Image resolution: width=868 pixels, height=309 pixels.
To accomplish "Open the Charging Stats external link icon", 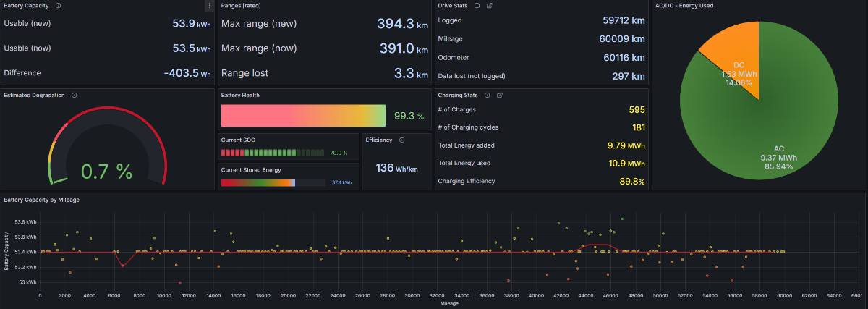I will [500, 95].
